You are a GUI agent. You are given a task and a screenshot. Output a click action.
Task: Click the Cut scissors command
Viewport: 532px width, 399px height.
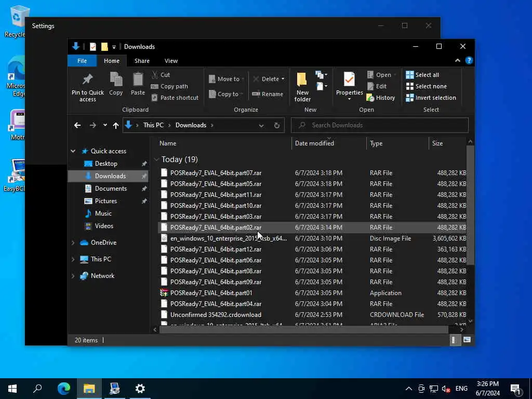(x=161, y=75)
